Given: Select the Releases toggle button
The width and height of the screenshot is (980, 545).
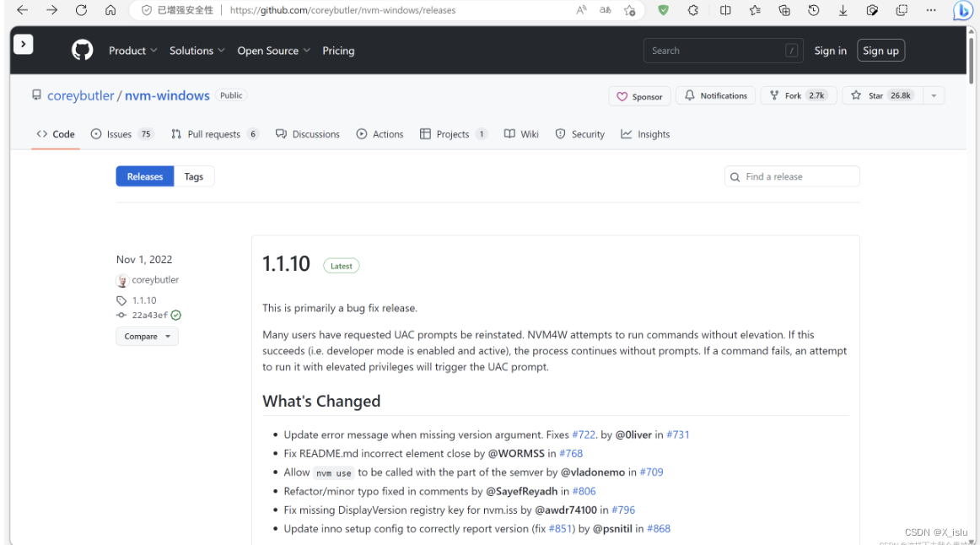Looking at the screenshot, I should click(x=145, y=176).
